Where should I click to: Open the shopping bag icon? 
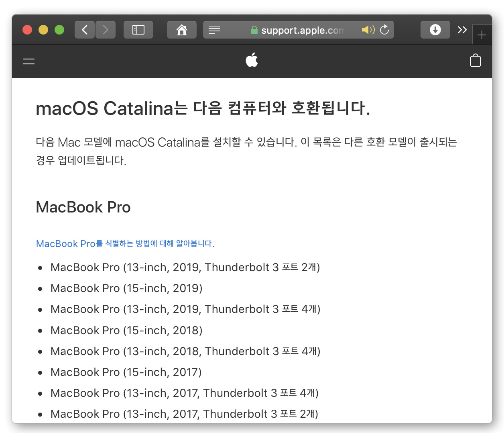click(x=476, y=61)
